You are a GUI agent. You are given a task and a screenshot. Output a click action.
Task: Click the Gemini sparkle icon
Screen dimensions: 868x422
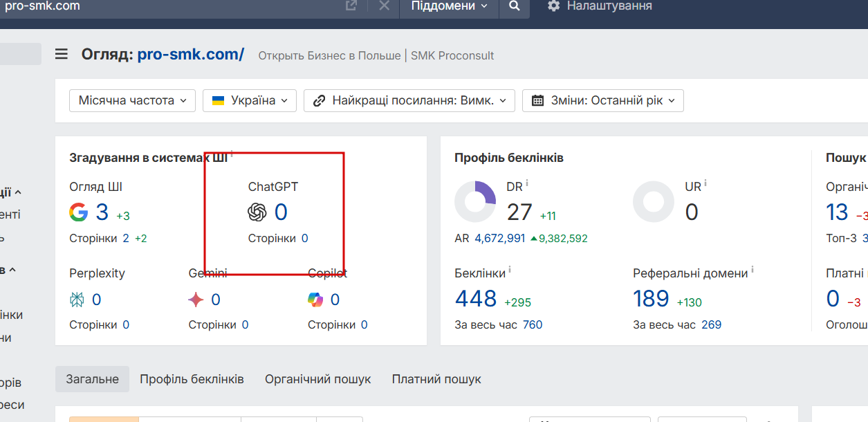point(196,300)
